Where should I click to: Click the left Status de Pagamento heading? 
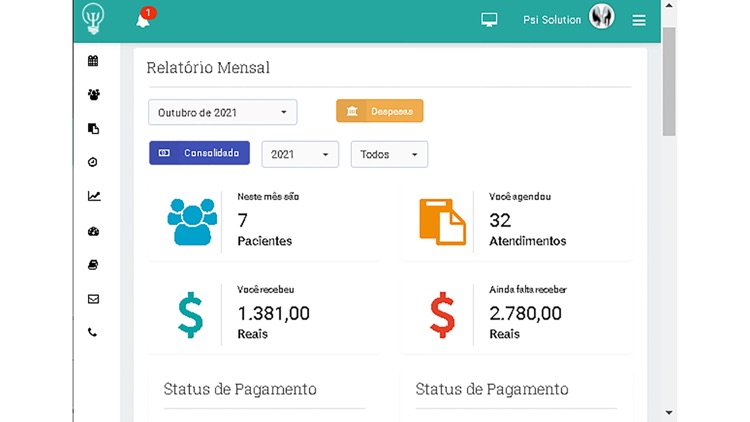point(240,389)
